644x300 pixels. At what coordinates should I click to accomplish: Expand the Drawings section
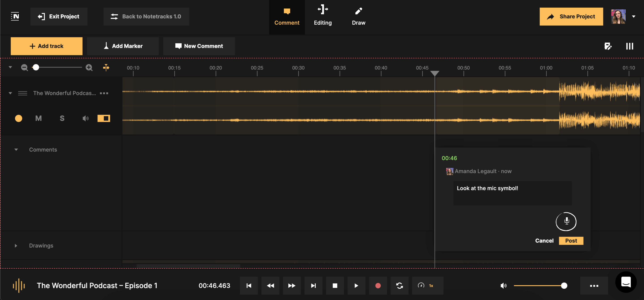(x=16, y=246)
